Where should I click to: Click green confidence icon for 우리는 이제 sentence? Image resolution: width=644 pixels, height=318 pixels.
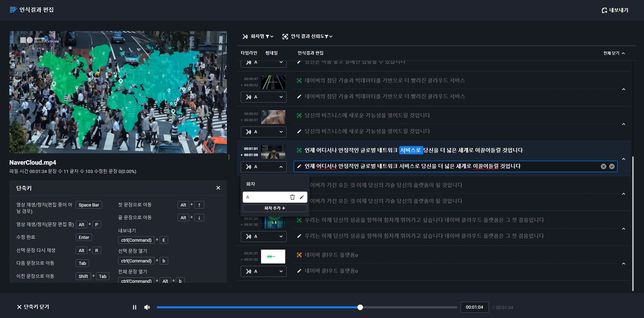coord(299,220)
